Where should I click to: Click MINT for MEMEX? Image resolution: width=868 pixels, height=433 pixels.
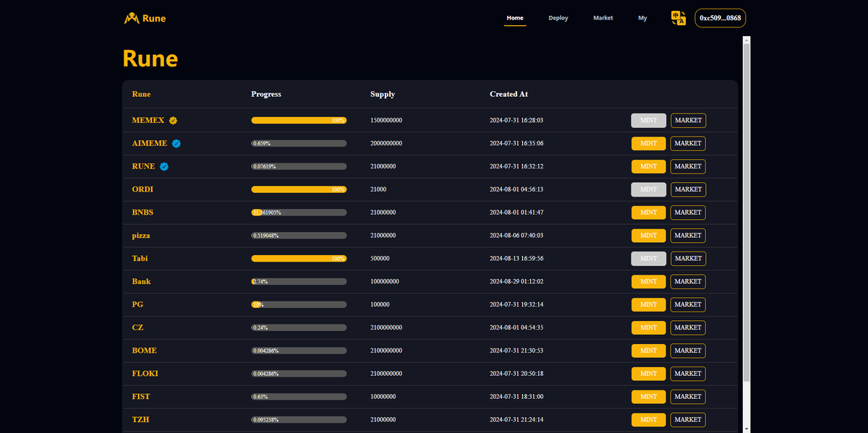click(649, 121)
